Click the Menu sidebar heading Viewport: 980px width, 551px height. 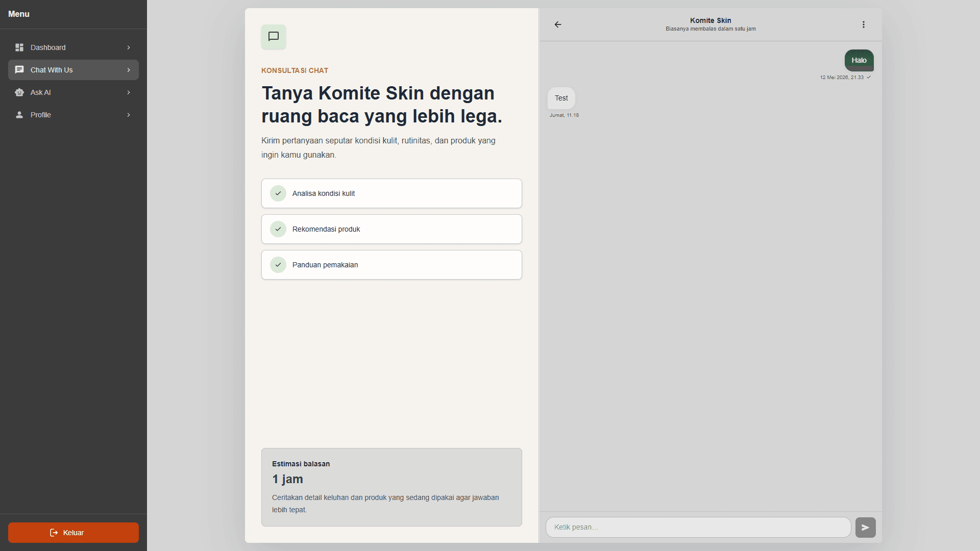pyautogui.click(x=19, y=14)
